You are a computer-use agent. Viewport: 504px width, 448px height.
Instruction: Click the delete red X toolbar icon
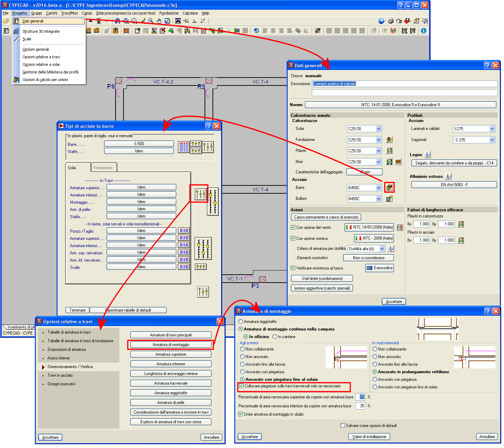162,31
